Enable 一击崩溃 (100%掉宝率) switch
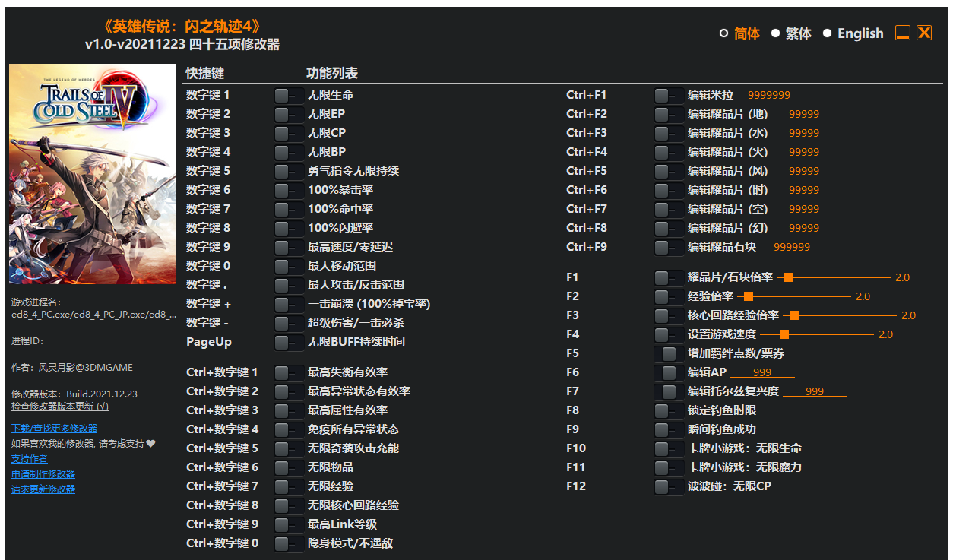Screen dimensions: 953x560 pos(289,304)
